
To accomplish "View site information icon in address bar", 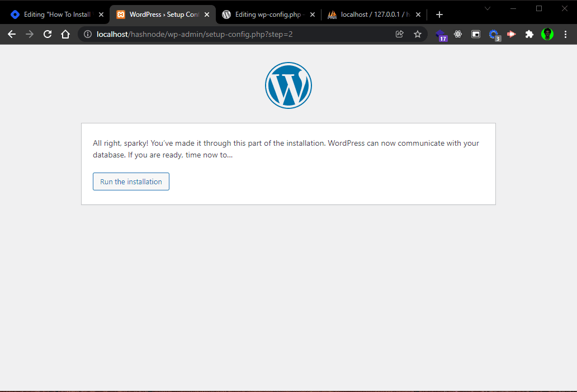I will 88,34.
